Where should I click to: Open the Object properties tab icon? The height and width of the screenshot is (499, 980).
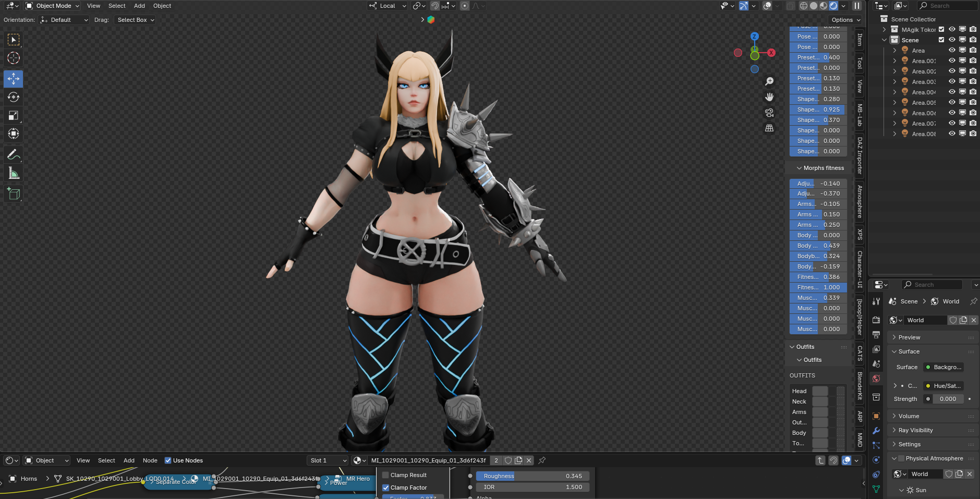point(876,416)
